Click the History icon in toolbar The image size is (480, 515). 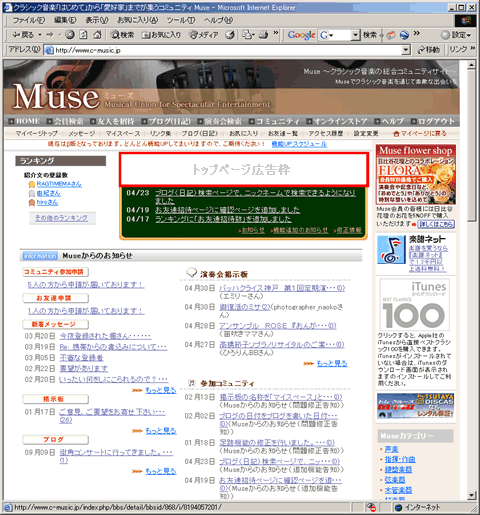coord(230,35)
